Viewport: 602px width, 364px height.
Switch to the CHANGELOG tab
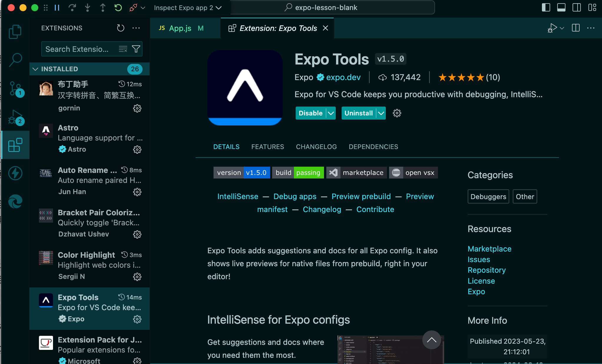click(316, 147)
